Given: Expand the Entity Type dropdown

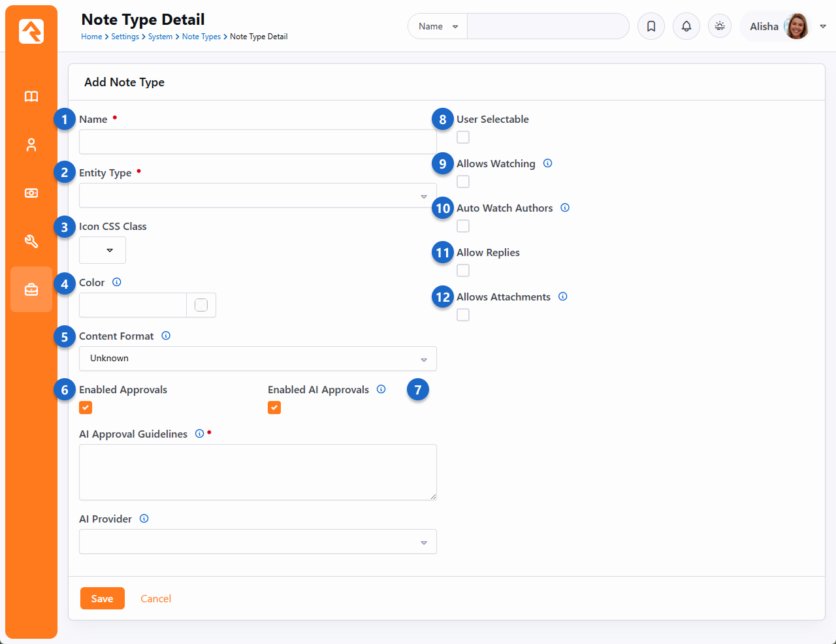Looking at the screenshot, I should (x=257, y=196).
